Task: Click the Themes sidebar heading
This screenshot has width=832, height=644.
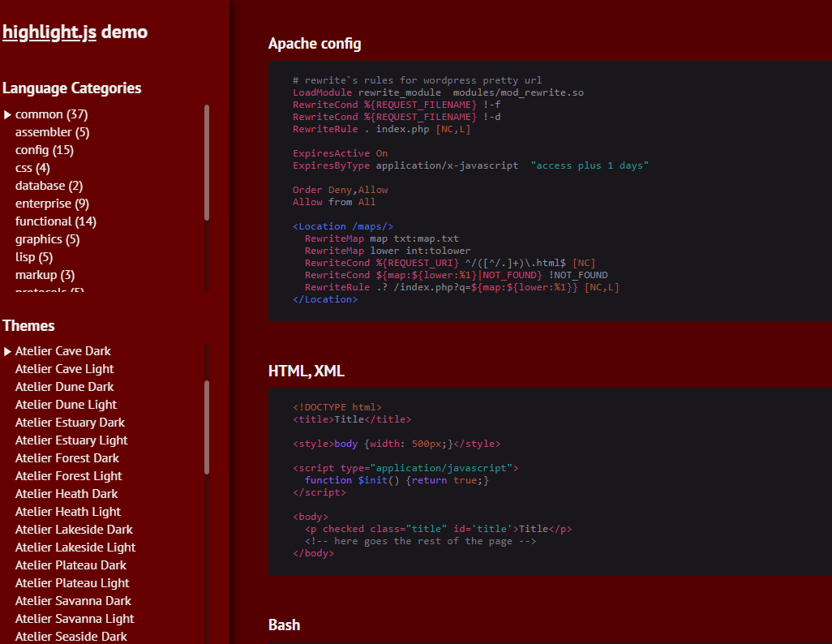Action: [x=28, y=325]
